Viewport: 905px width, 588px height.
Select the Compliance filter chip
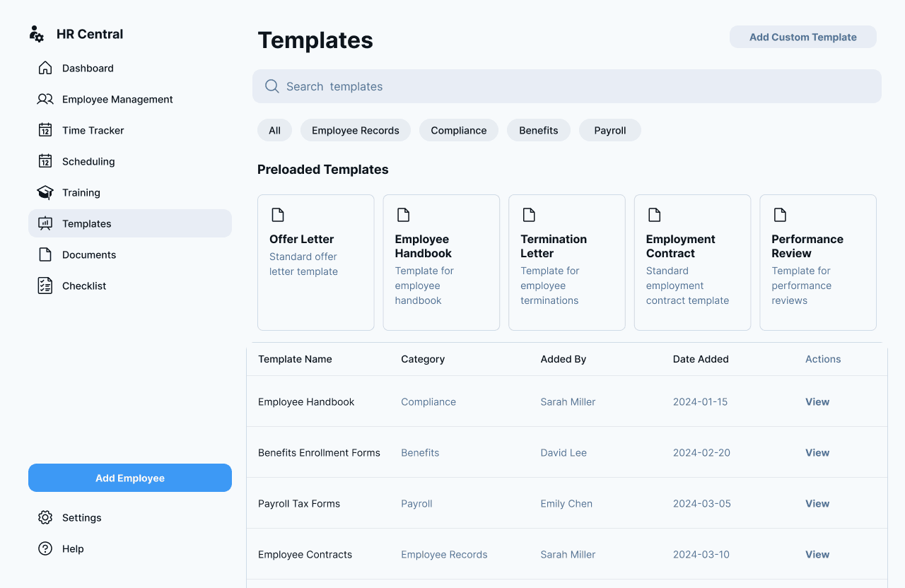458,130
